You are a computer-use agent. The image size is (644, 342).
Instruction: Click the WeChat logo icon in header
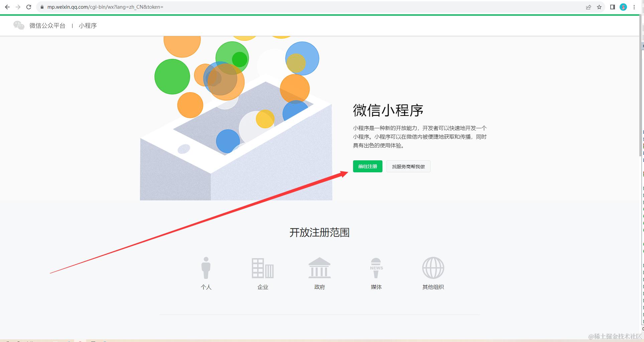point(19,25)
